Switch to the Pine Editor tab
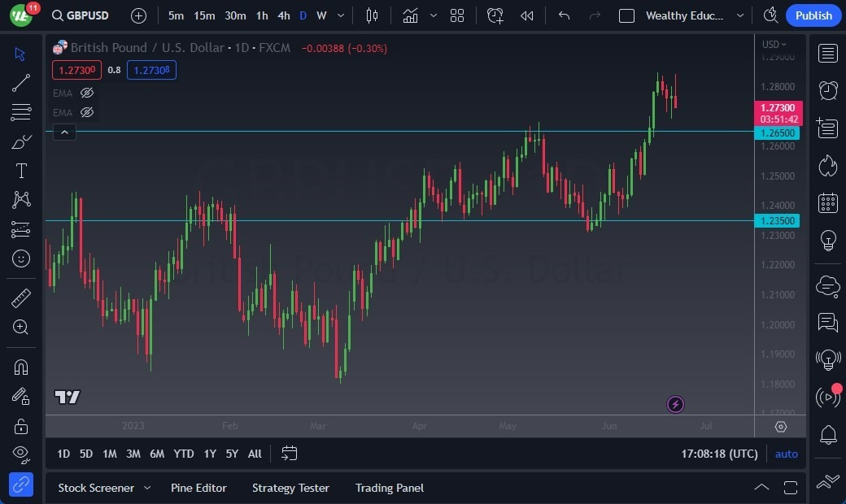 [199, 488]
